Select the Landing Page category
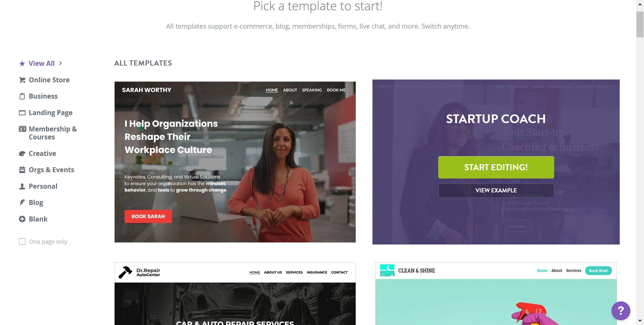Viewport: 644px width, 325px height. (x=50, y=113)
